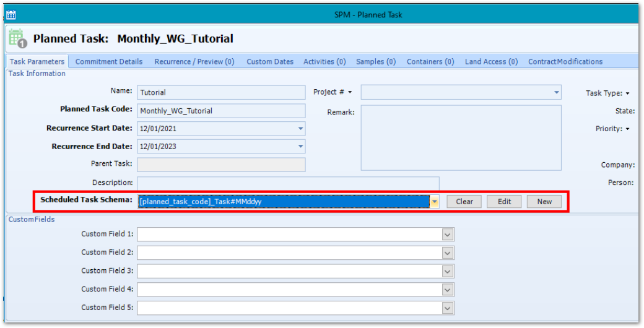Click the Description input field
This screenshot has width=644, height=328.
click(x=288, y=183)
